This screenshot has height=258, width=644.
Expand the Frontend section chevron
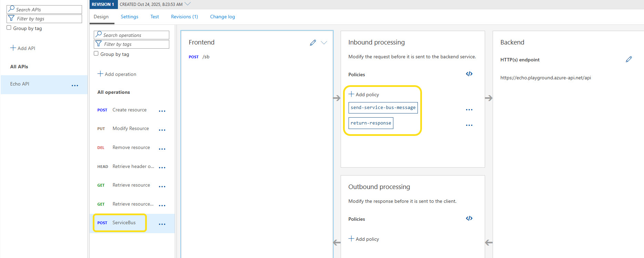(x=324, y=43)
